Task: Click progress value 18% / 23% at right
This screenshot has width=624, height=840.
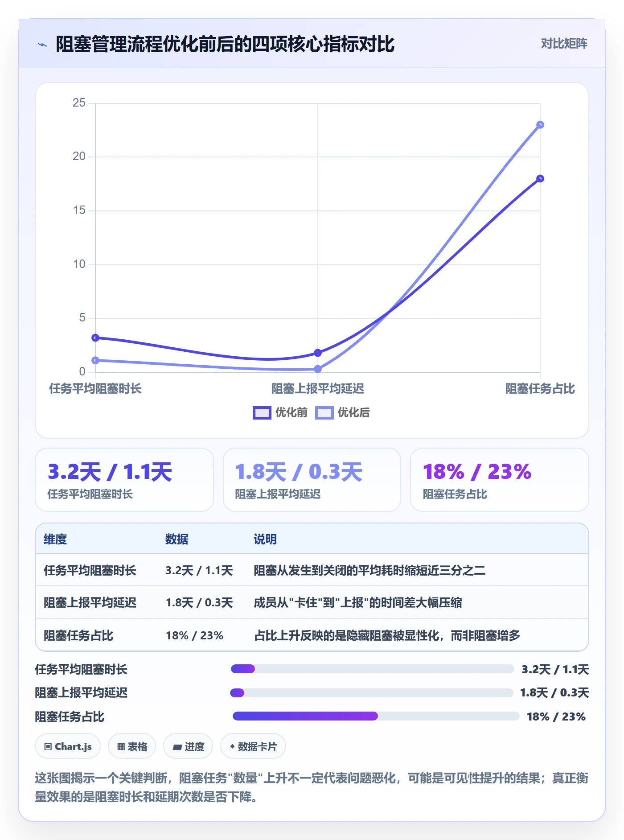Action: pos(556,716)
